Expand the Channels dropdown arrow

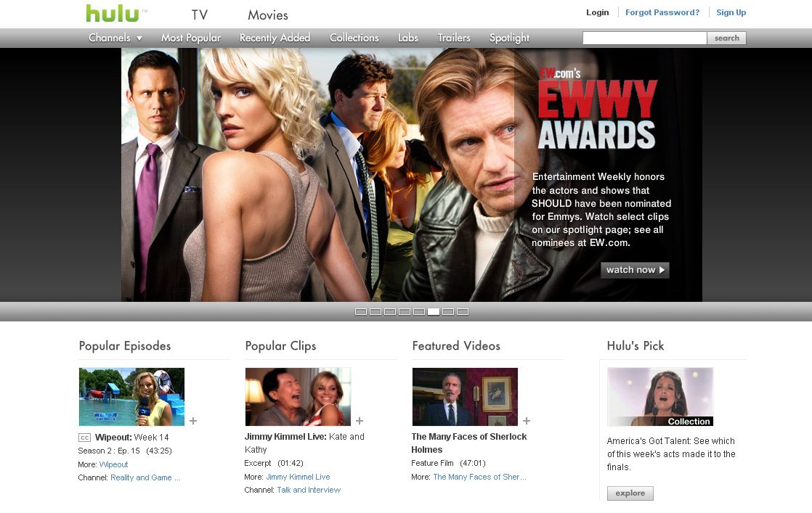(x=139, y=38)
